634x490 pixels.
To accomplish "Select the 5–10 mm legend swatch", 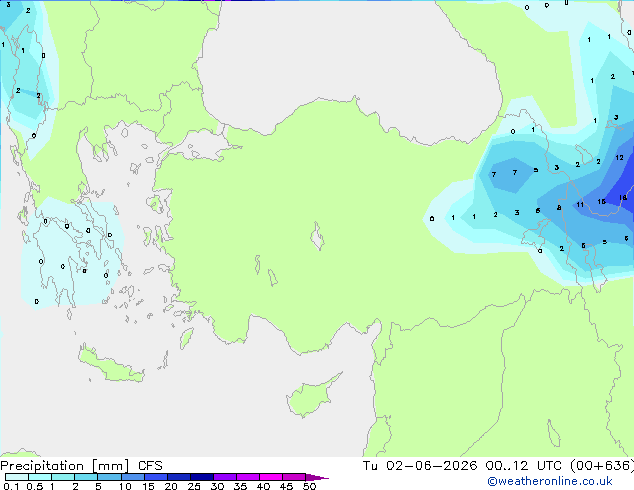I will 109,477.
